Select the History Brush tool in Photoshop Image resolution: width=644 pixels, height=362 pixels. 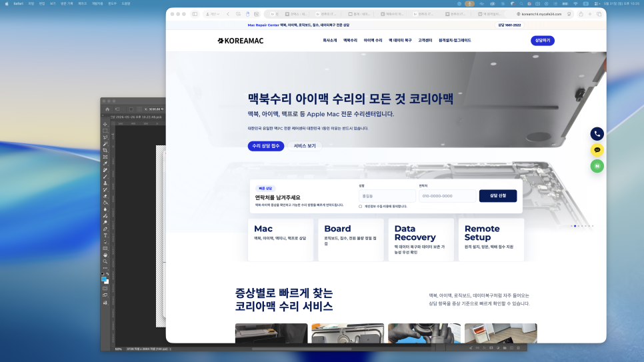tap(105, 189)
